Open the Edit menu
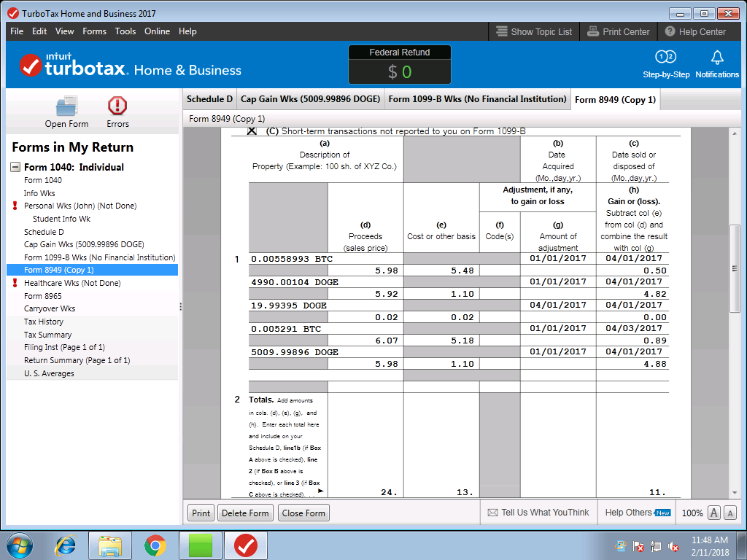Viewport: 747px width, 560px height. point(39,31)
